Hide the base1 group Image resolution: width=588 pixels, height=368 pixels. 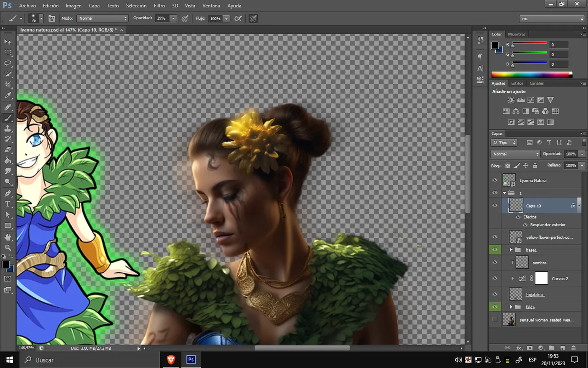[495, 250]
